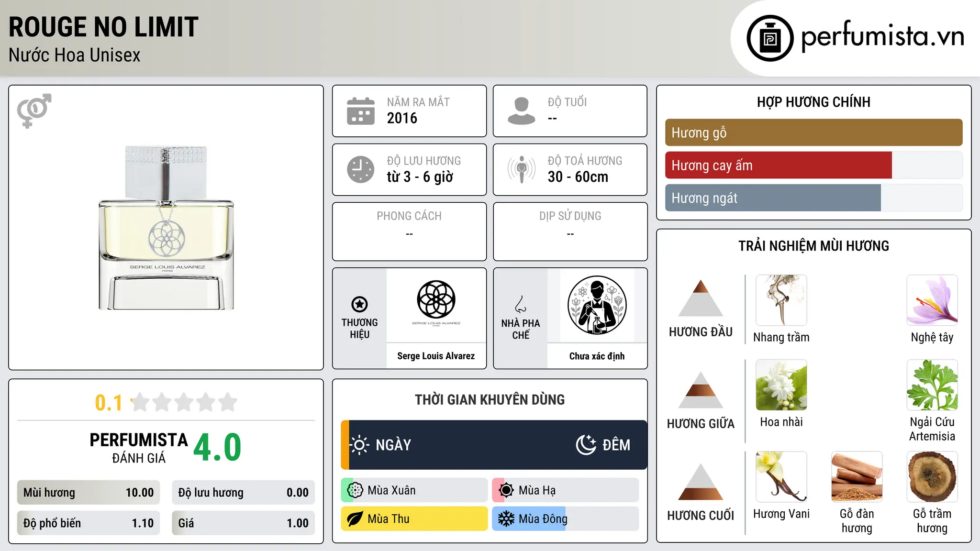The width and height of the screenshot is (980, 551).
Task: Click the NGÀY / ĐÊM day-night bar
Action: pyautogui.click(x=494, y=445)
